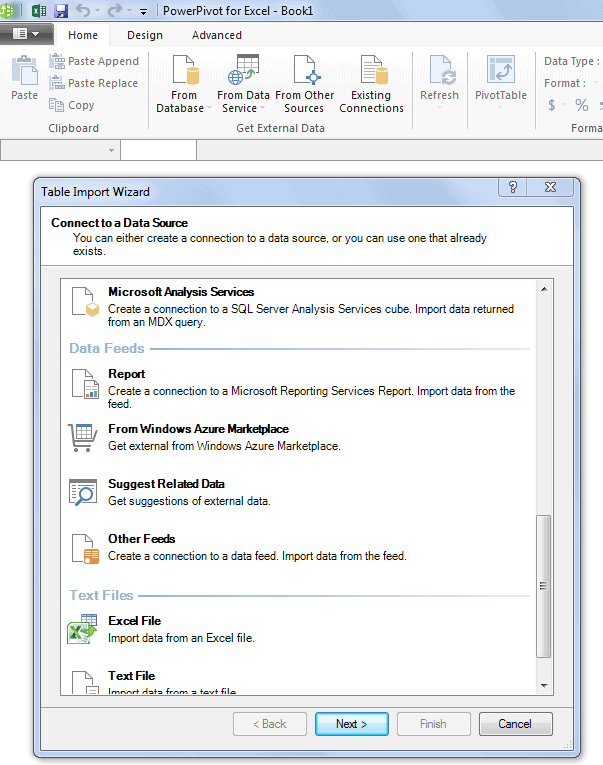Click the Finish button
This screenshot has height=765, width=603.
click(433, 724)
